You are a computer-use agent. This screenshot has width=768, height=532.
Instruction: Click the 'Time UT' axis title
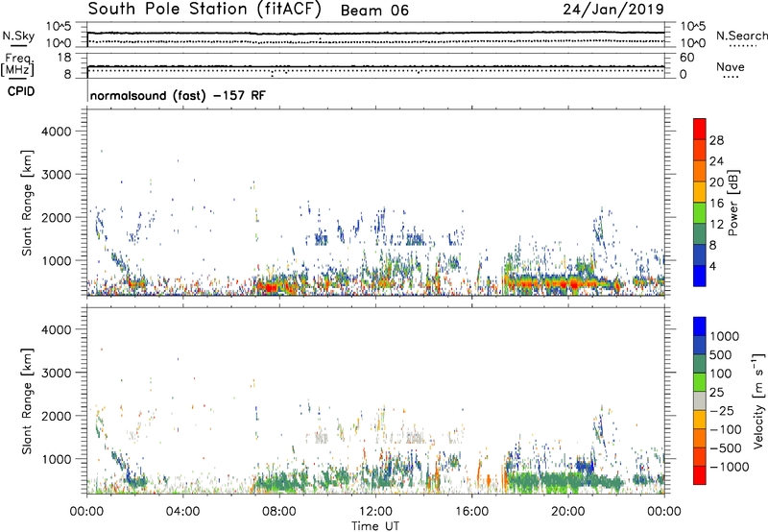[375, 526]
